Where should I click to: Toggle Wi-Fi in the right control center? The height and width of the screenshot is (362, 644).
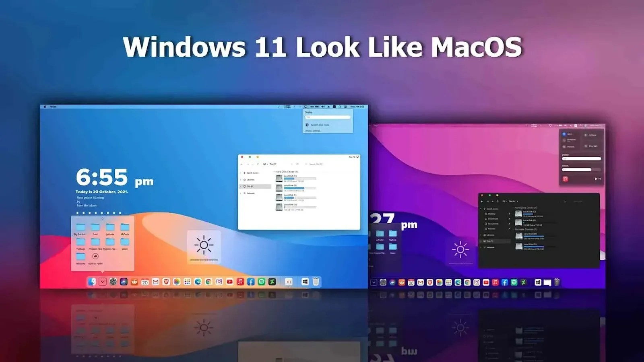564,134
